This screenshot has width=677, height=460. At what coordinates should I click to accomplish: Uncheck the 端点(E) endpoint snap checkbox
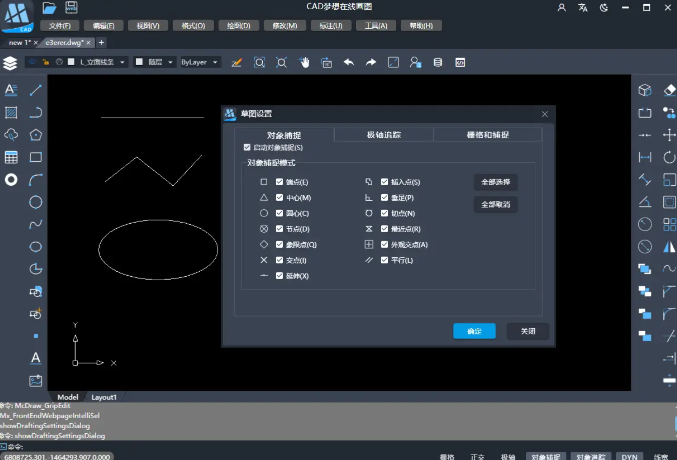[x=281, y=183]
